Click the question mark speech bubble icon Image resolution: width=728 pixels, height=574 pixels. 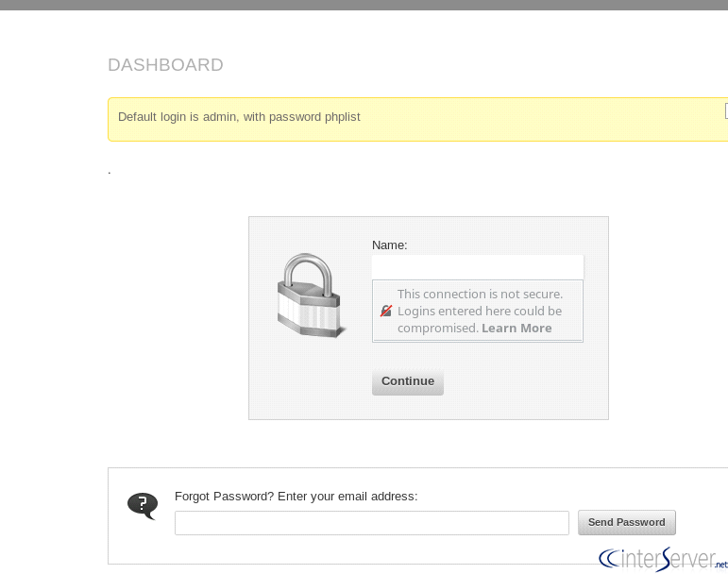click(143, 506)
